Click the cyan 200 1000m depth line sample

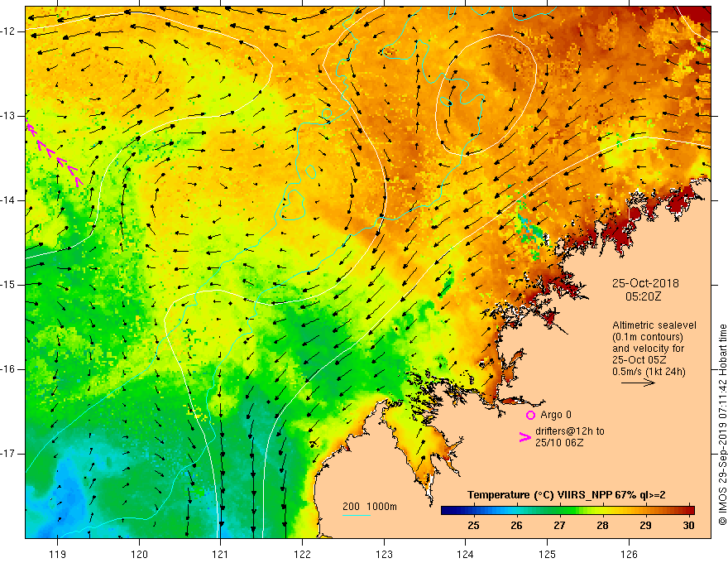(x=356, y=515)
